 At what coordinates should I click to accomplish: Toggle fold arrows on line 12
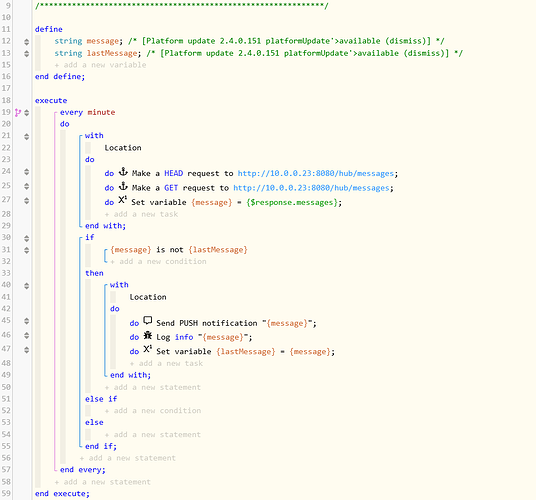pos(27,42)
